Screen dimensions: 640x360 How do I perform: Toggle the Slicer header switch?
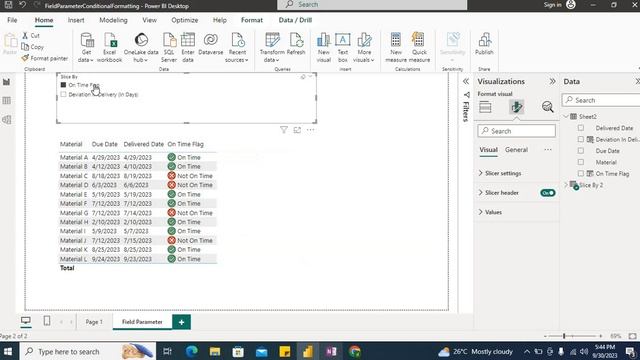click(548, 193)
